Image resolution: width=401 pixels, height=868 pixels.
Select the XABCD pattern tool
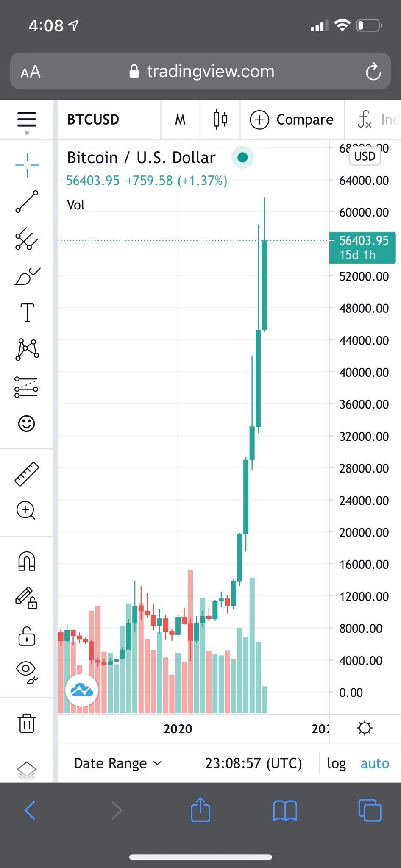click(x=27, y=350)
